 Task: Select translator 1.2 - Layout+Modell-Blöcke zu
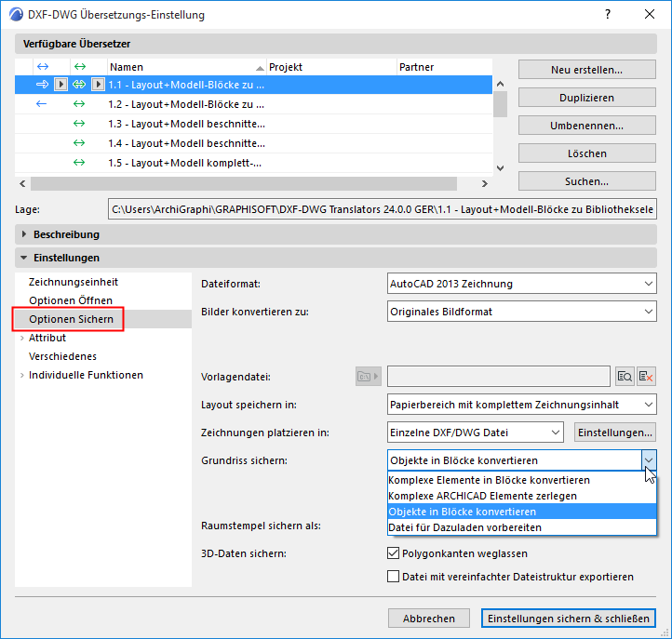point(253,104)
